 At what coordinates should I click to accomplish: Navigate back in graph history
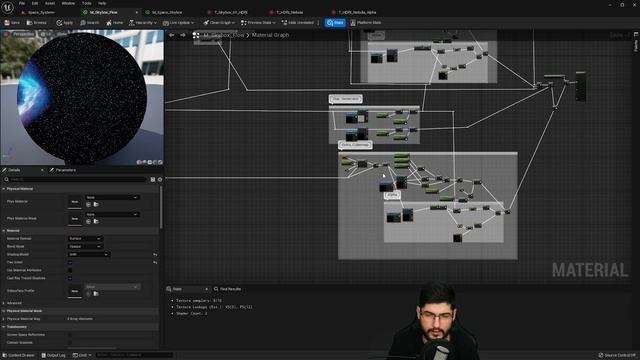coord(172,35)
